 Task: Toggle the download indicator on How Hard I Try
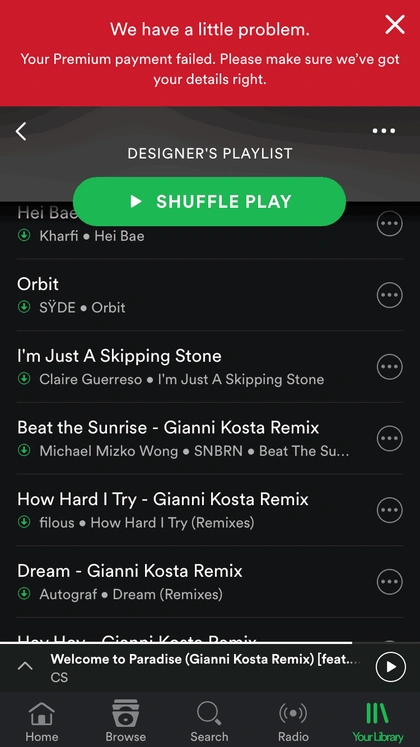[x=24, y=522]
